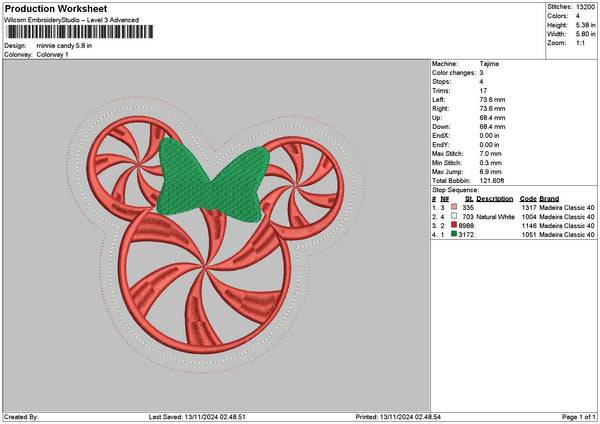The height and width of the screenshot is (424, 600).
Task: Click the 'Up:' value '68.4 mm'
Action: 492,118
